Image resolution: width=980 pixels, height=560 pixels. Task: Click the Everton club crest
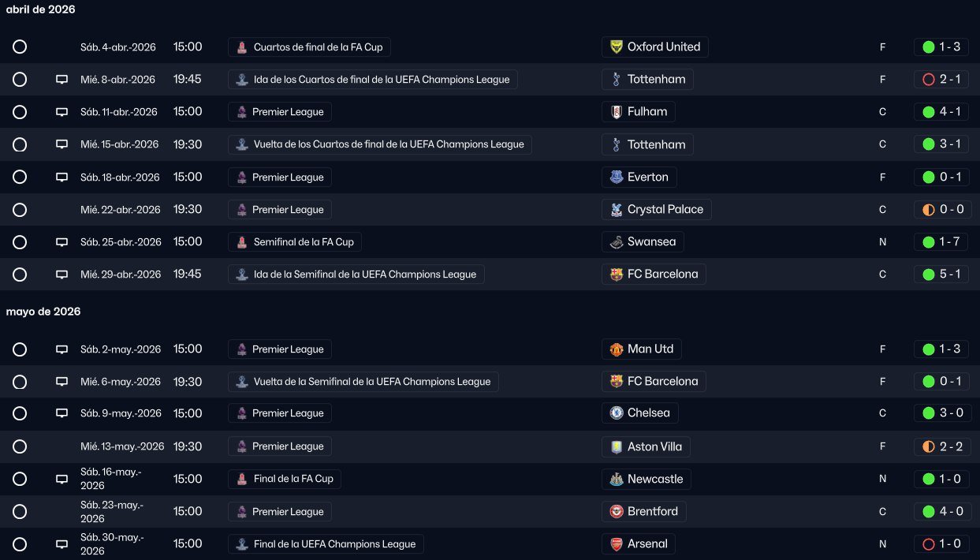(x=617, y=177)
